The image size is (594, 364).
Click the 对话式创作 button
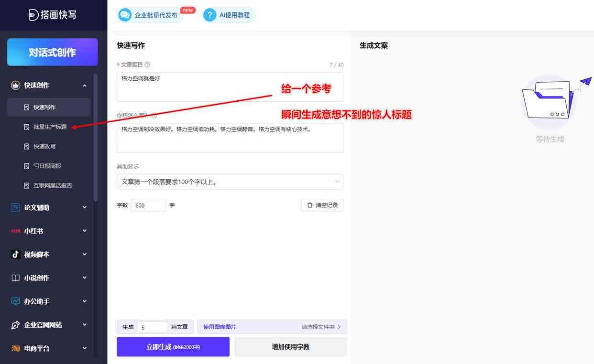click(x=52, y=52)
